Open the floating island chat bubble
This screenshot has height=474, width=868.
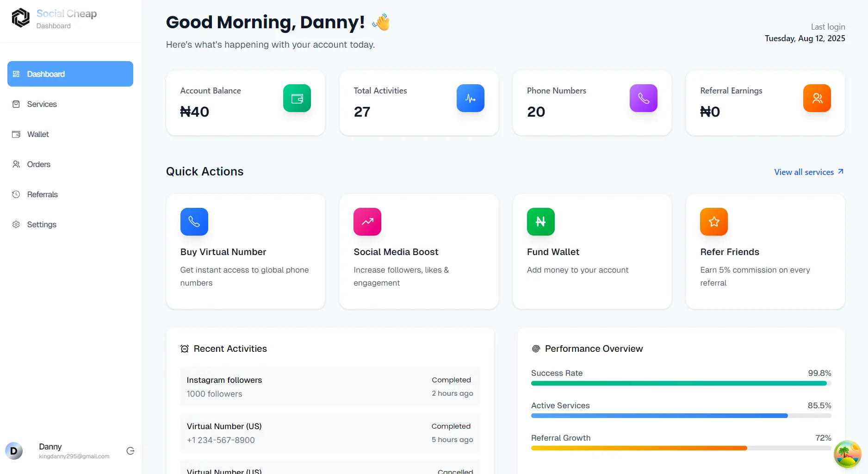coord(847,454)
